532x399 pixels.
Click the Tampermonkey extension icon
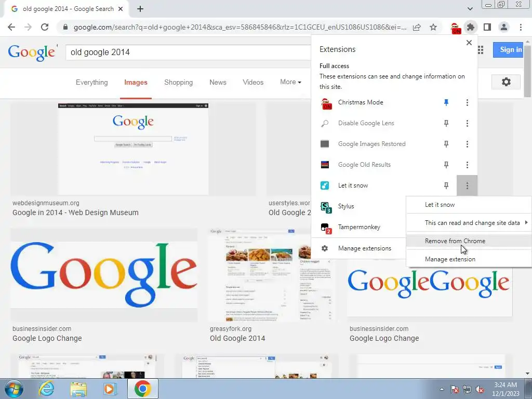(326, 228)
